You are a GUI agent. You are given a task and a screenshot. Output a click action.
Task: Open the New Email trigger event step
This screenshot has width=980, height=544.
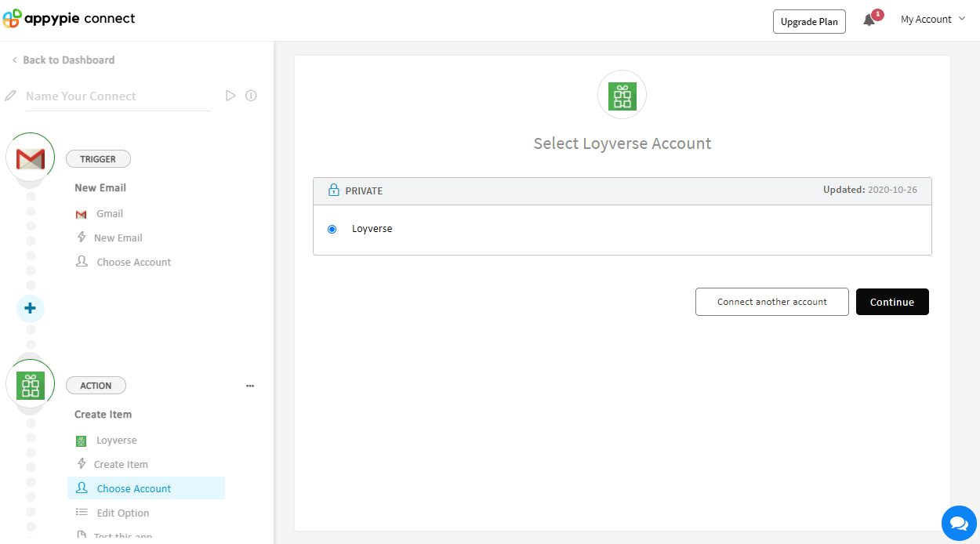click(118, 238)
